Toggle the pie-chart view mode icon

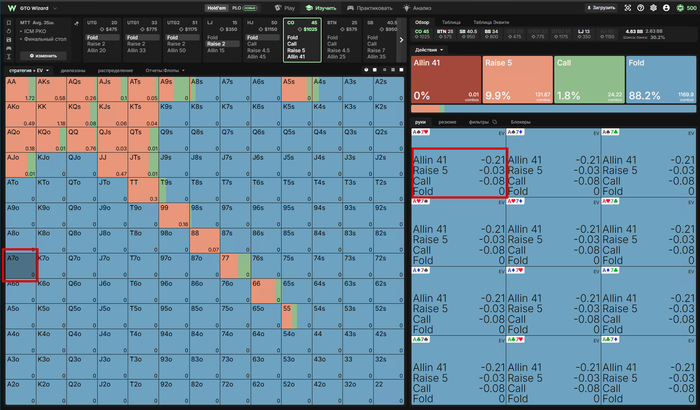[x=366, y=70]
